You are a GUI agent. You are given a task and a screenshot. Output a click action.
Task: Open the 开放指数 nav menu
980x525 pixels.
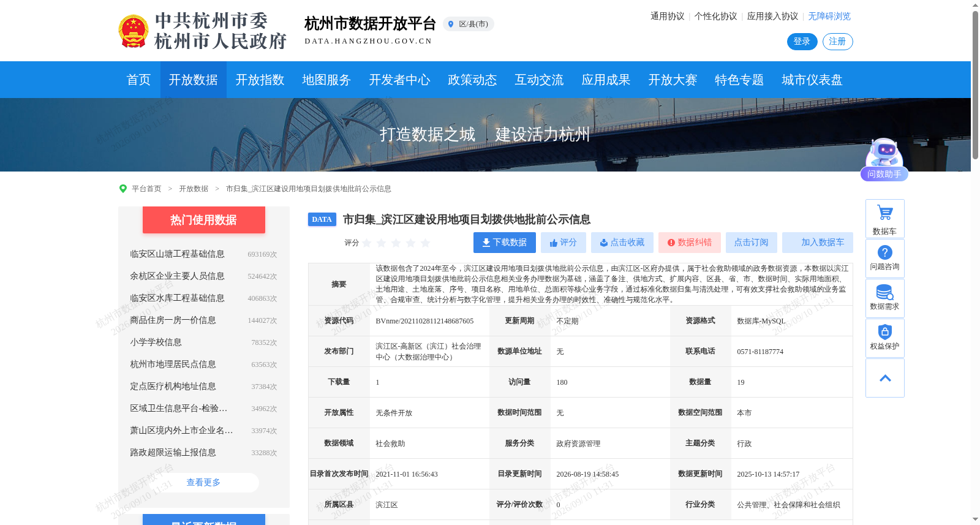(260, 80)
